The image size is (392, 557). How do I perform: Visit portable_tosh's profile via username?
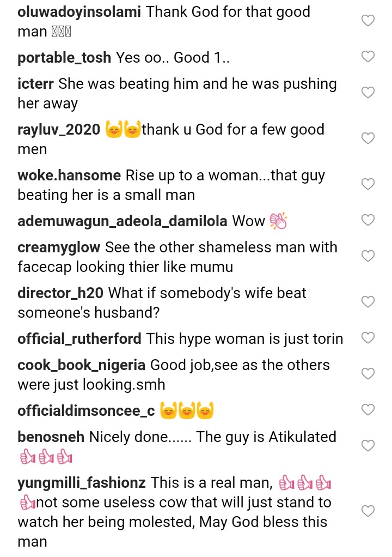(x=64, y=57)
